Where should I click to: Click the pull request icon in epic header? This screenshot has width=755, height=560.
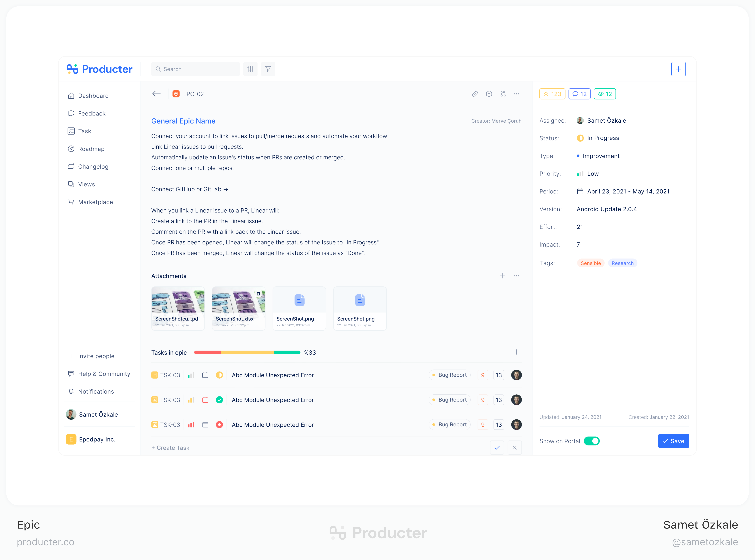coord(503,94)
